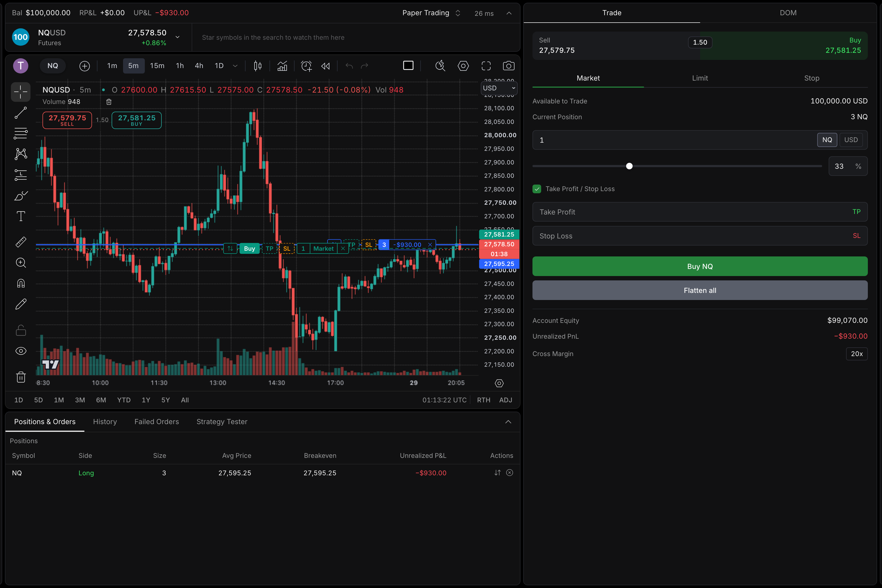Switch quantity unit to USD

[x=851, y=140]
